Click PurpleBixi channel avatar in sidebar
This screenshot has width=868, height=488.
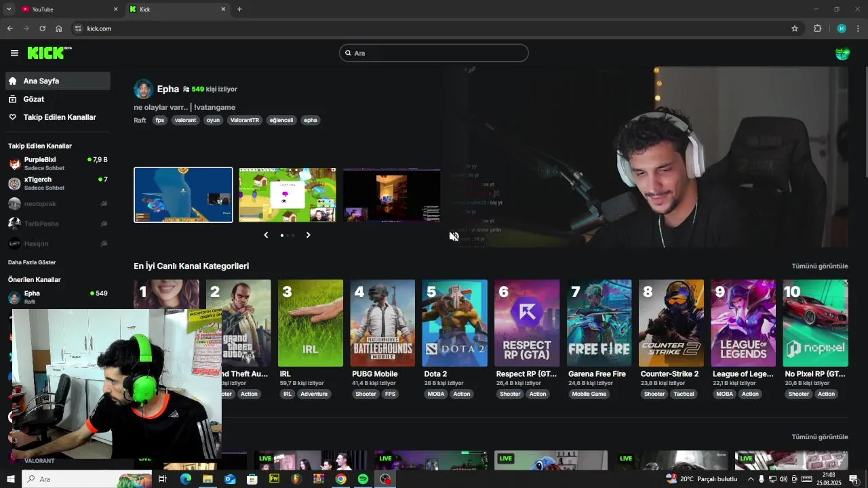click(x=14, y=163)
